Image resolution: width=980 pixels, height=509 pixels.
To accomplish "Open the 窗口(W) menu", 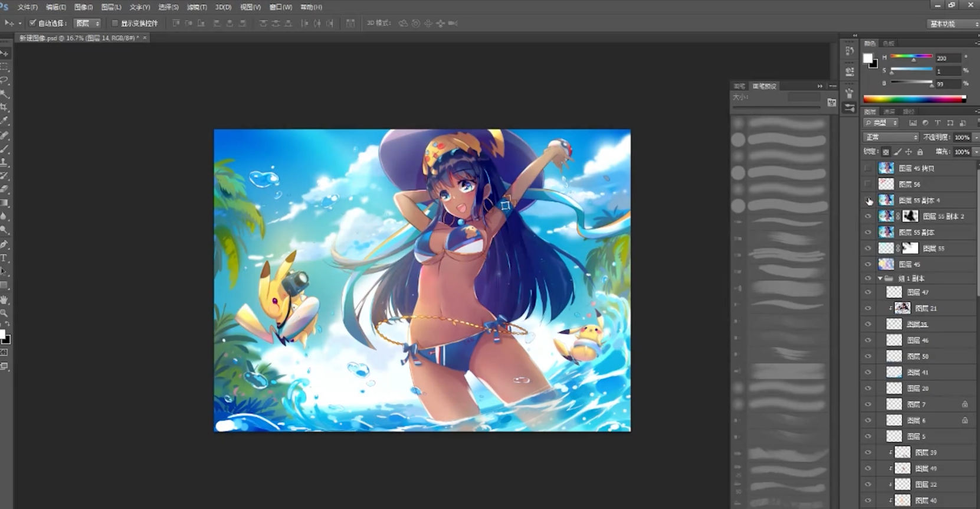I will click(x=281, y=7).
